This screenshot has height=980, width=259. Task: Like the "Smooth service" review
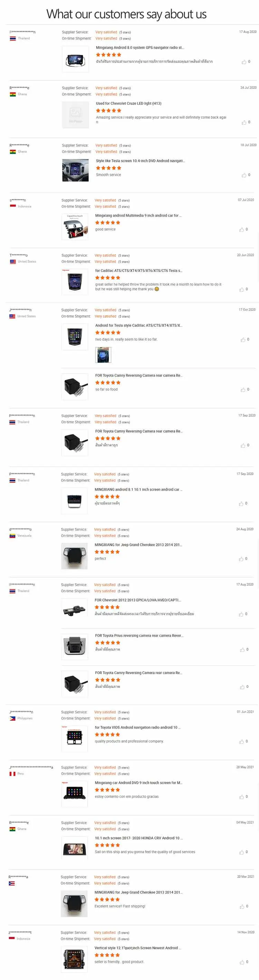tap(244, 175)
